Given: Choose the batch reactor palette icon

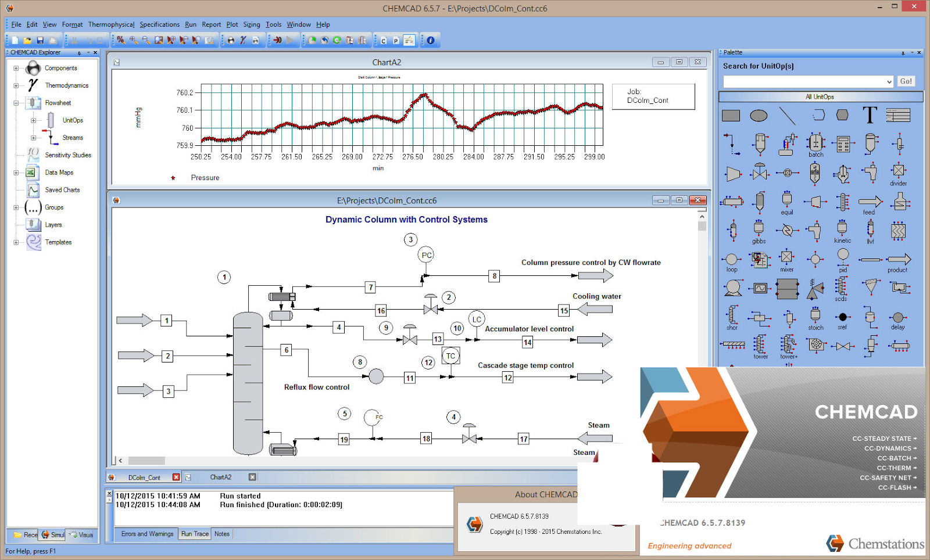Looking at the screenshot, I should tap(815, 144).
